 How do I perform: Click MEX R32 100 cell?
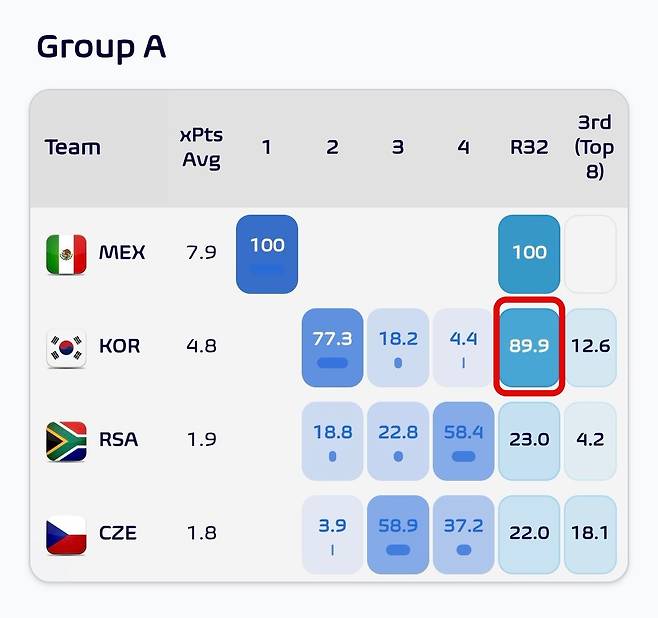[x=529, y=254]
